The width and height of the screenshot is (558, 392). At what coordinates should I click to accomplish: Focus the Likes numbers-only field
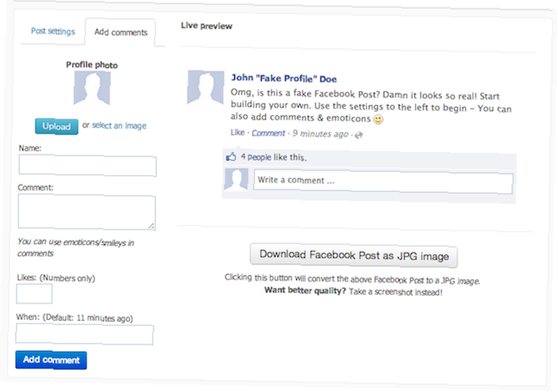point(34,294)
